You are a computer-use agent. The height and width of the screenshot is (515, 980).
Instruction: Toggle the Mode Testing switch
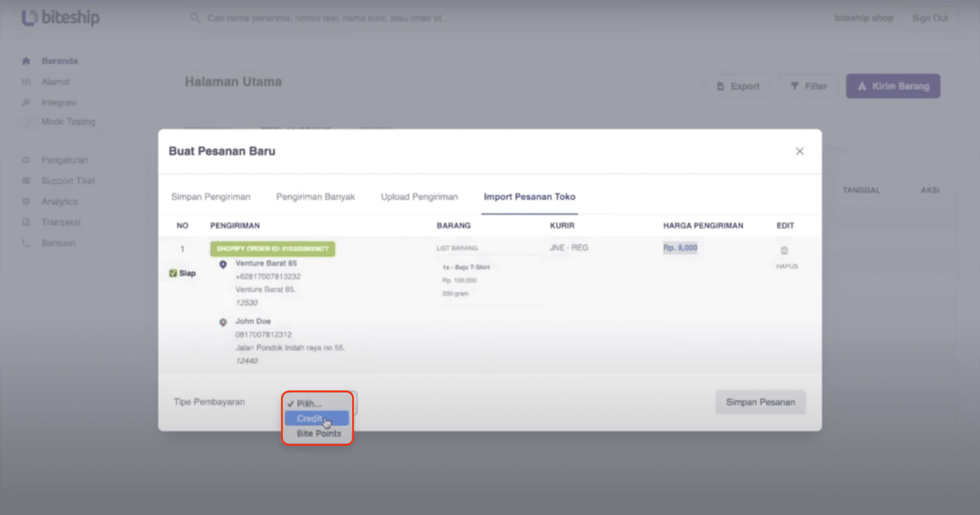coord(28,122)
